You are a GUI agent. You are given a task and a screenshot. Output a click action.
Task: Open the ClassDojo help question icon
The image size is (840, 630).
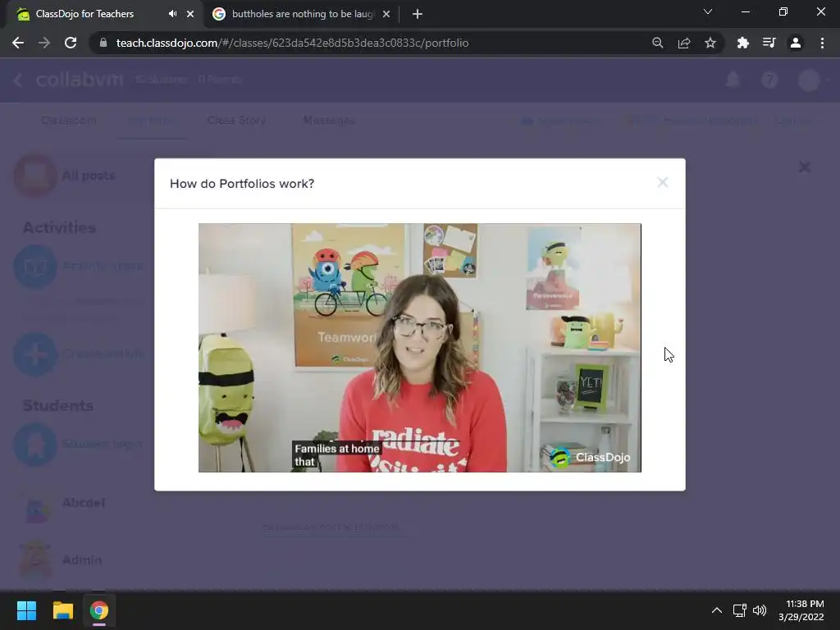point(769,80)
